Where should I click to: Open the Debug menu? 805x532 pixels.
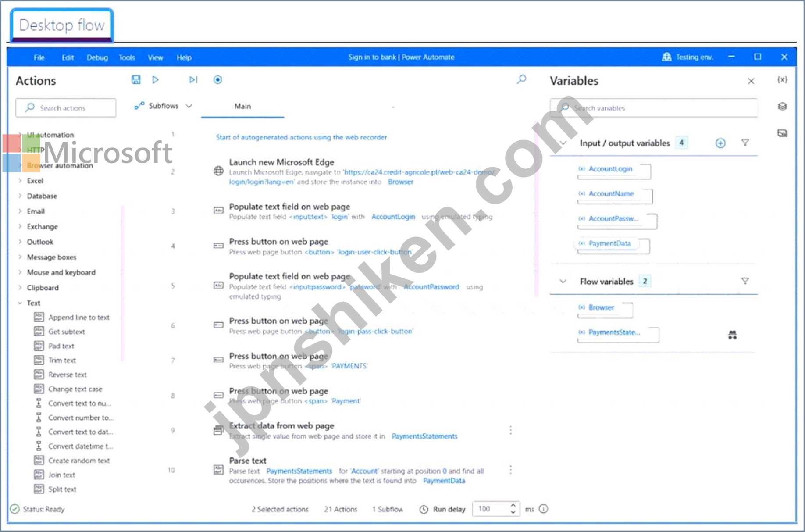coord(97,57)
